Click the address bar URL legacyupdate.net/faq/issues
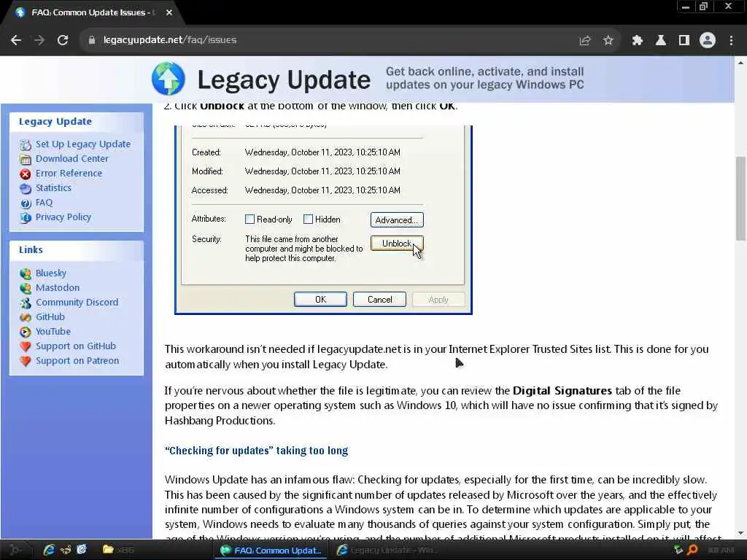The image size is (747, 560). tap(169, 40)
